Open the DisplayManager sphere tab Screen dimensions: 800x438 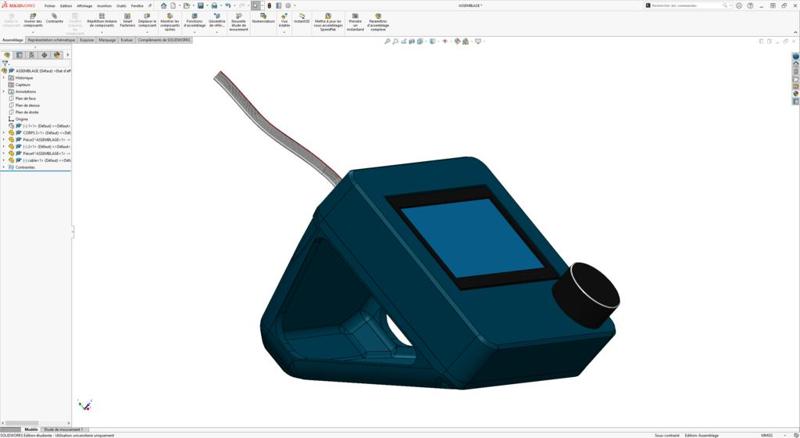tap(57, 55)
